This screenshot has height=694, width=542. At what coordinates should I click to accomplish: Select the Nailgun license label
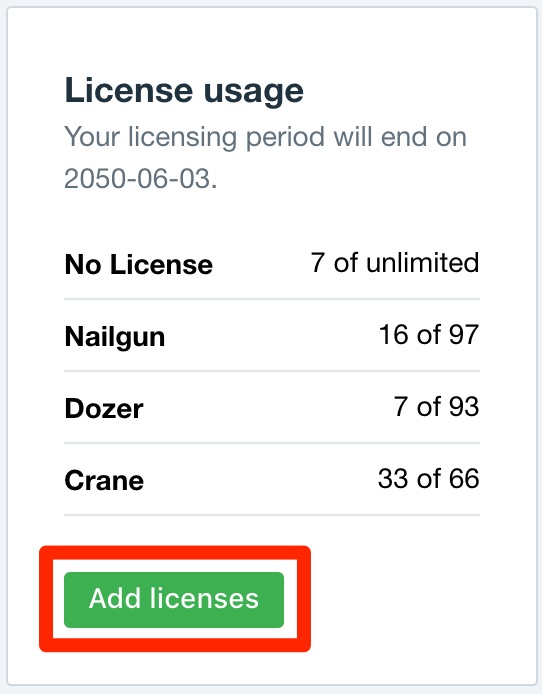(115, 337)
